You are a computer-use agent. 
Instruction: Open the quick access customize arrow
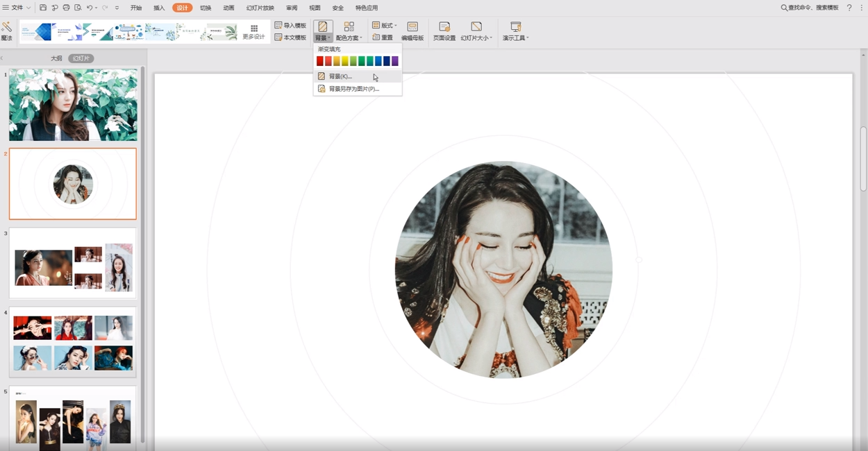[x=117, y=8]
